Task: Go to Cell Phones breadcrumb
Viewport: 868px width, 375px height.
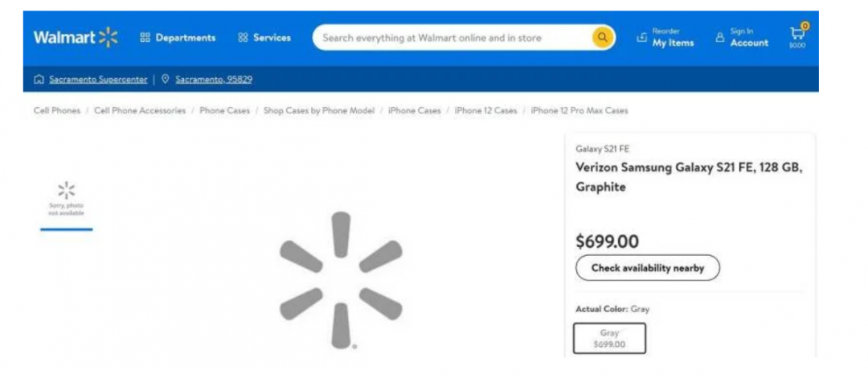Action: coord(56,110)
